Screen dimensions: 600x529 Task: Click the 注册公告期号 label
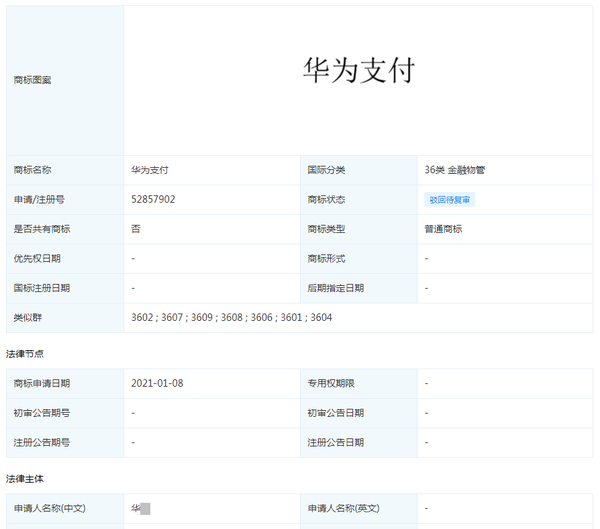tap(42, 442)
